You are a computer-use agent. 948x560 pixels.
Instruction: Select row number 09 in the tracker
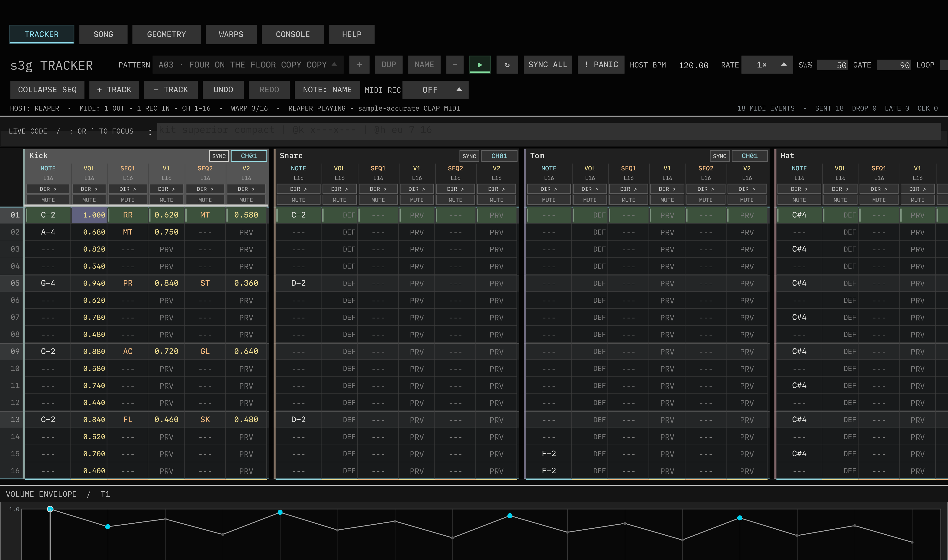click(x=15, y=351)
